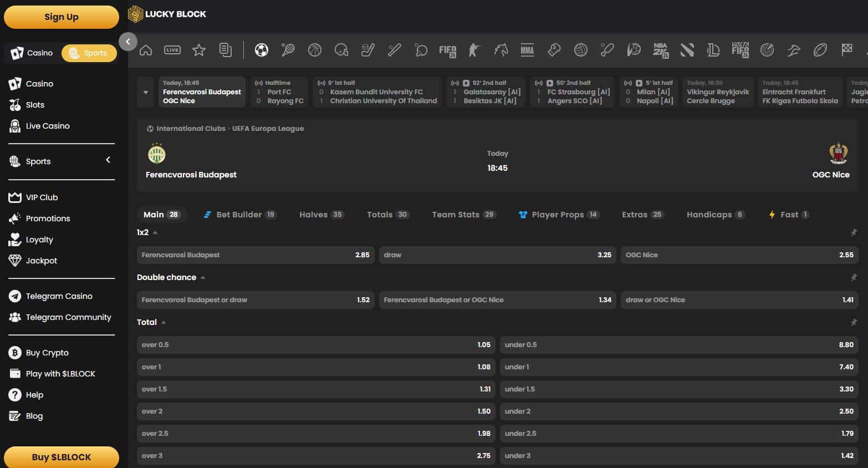Screen dimensions: 868x468
Task: Select the FIFA 24 esports icon
Action: pyautogui.click(x=447, y=51)
